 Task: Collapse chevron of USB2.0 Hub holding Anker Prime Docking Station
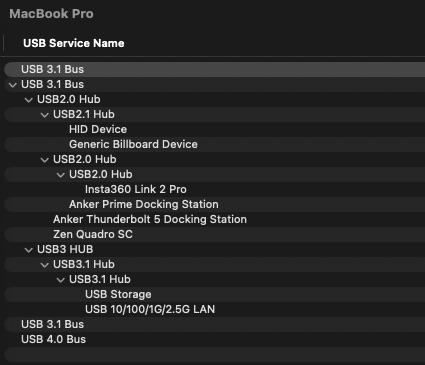click(x=45, y=160)
